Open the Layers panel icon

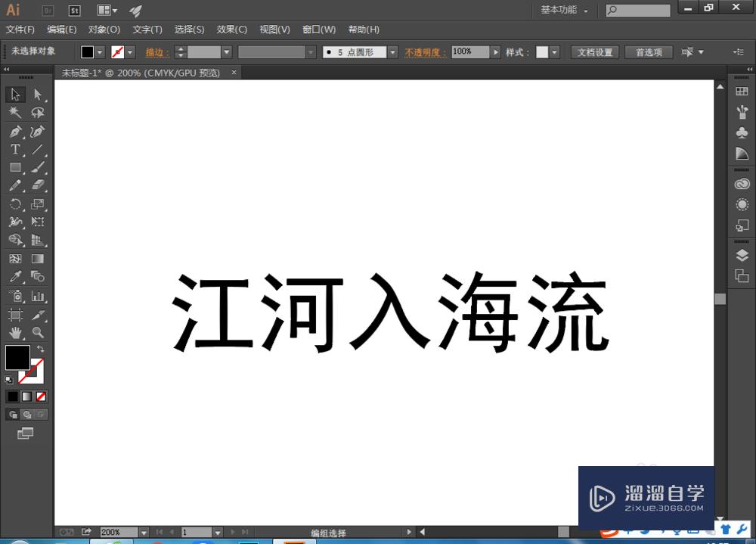coord(742,255)
